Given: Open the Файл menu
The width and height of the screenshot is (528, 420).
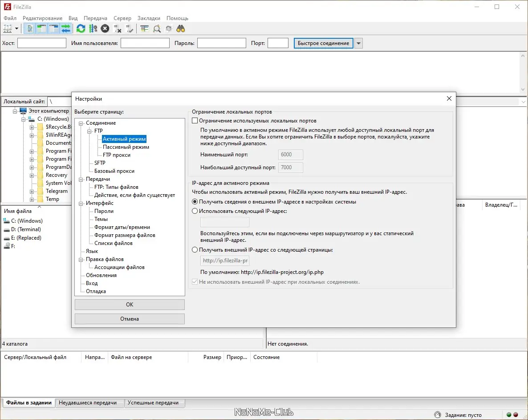Looking at the screenshot, I should point(10,18).
